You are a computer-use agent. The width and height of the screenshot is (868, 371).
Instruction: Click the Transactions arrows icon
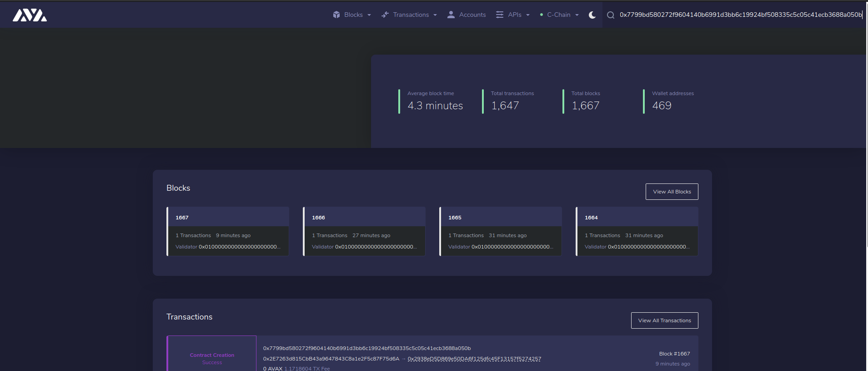point(385,15)
